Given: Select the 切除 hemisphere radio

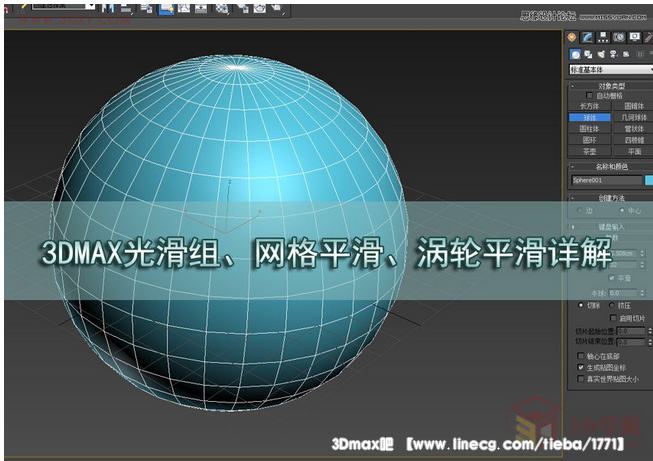Looking at the screenshot, I should [x=581, y=305].
